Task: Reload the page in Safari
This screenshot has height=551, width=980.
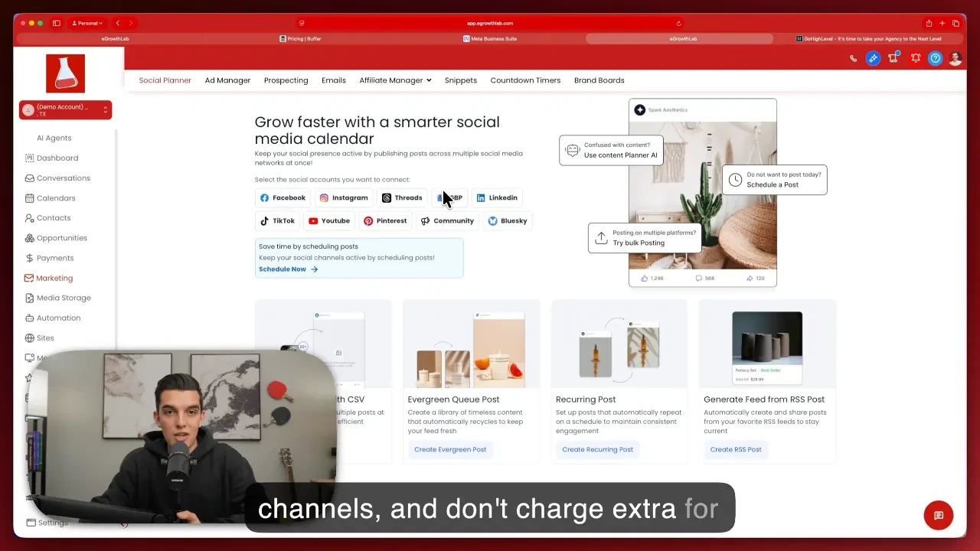Action: pos(678,23)
